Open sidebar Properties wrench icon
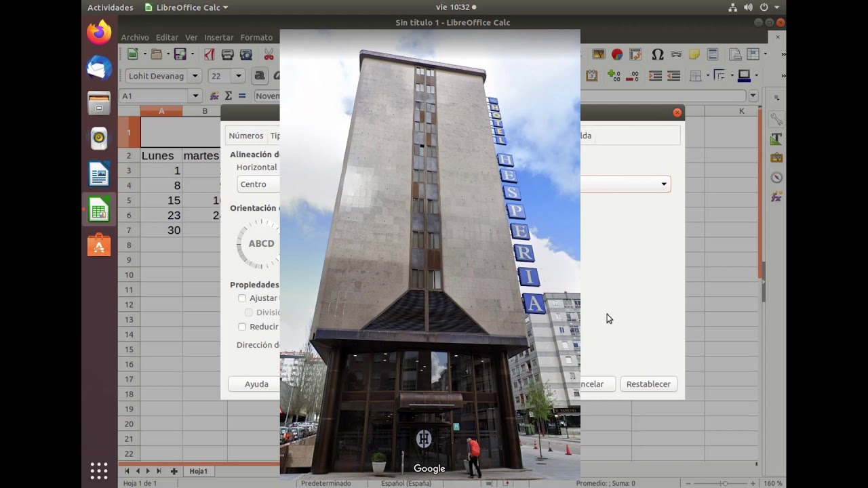The width and height of the screenshot is (868, 488). 776,120
